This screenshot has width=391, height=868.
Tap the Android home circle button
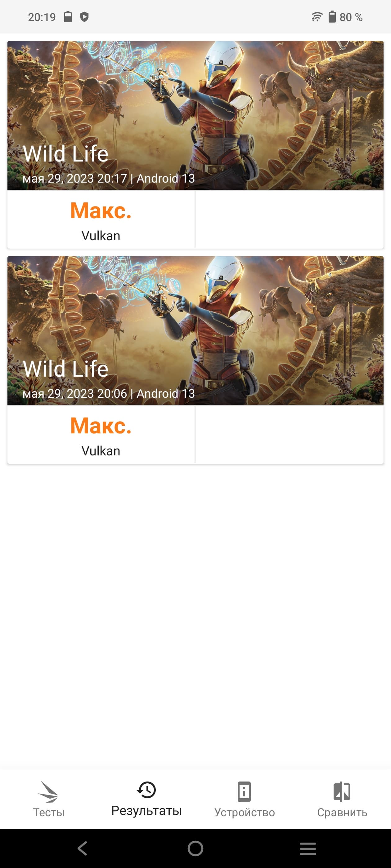pos(195,848)
